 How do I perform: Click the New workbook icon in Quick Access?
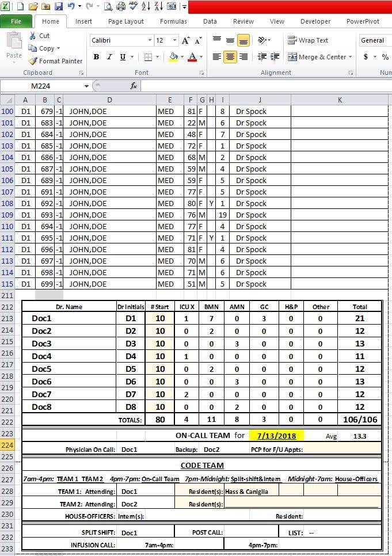point(21,6)
